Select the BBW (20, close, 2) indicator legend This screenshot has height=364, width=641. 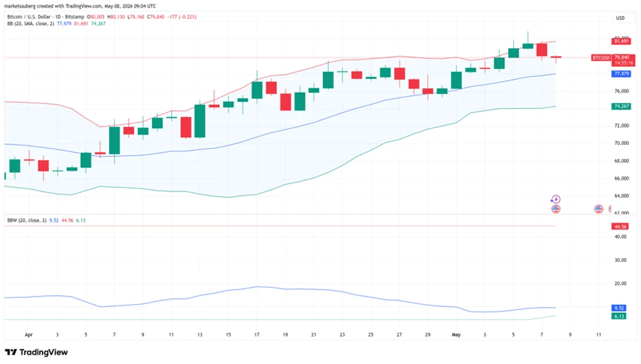pos(26,220)
